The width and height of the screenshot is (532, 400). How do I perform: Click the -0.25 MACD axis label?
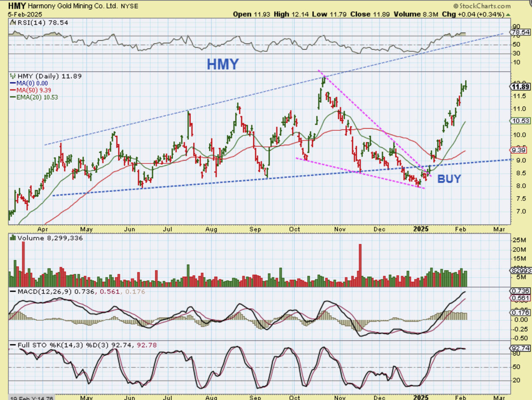pyautogui.click(x=520, y=329)
